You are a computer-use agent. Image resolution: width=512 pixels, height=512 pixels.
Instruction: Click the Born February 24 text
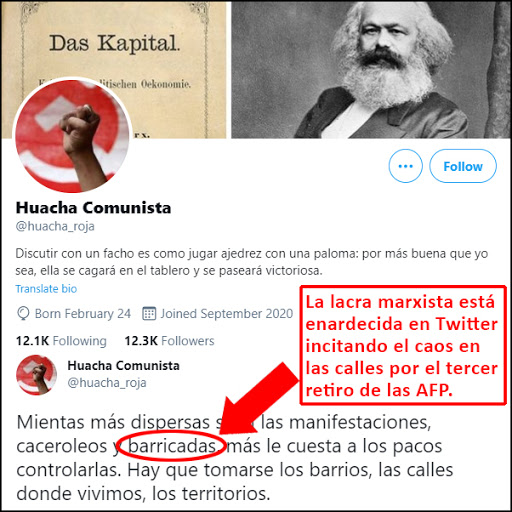tap(83, 314)
